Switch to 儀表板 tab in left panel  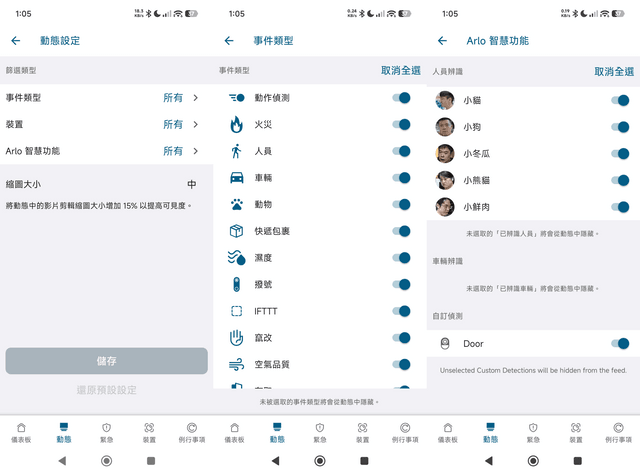[21, 433]
